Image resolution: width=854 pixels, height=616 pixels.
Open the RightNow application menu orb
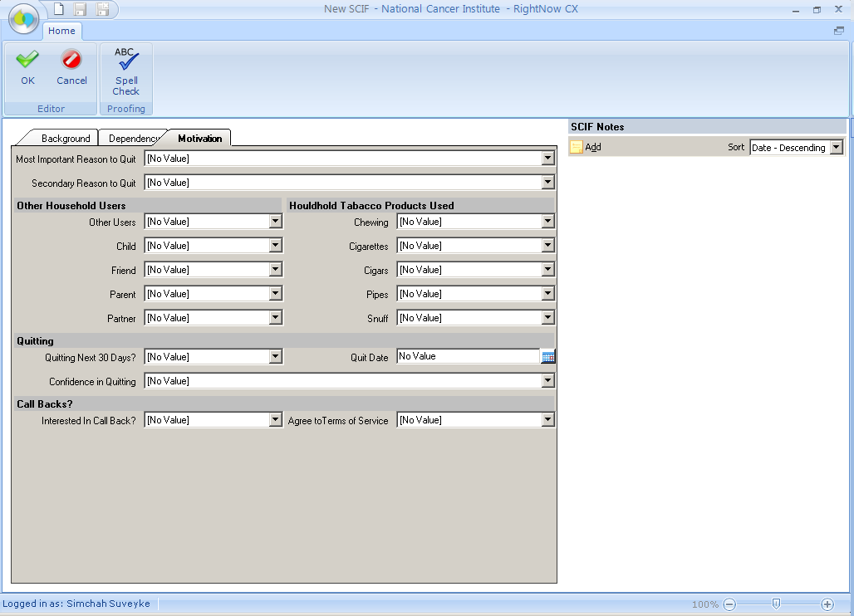[x=25, y=17]
